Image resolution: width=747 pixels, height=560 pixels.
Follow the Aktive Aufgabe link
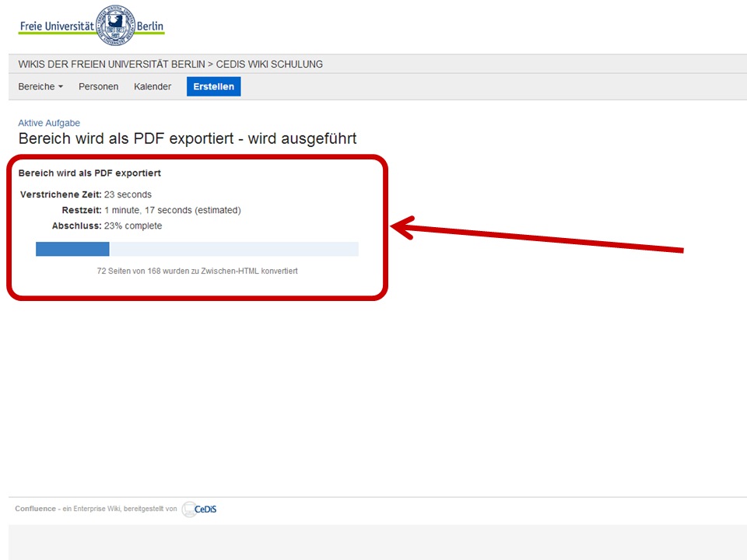(49, 123)
